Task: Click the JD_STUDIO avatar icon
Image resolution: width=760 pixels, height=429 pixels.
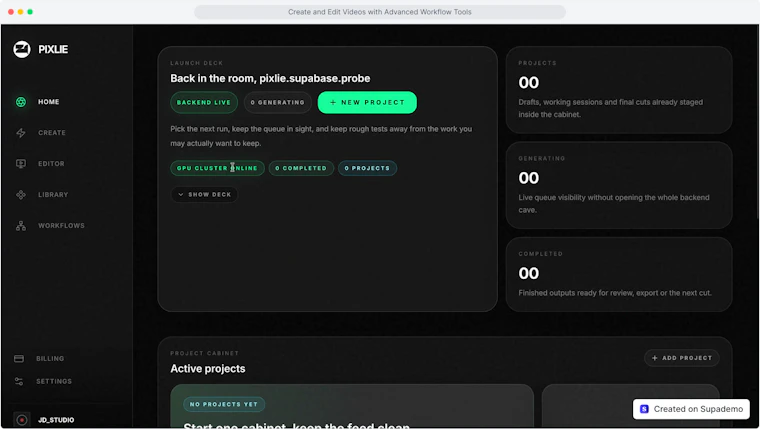Action: click(22, 420)
